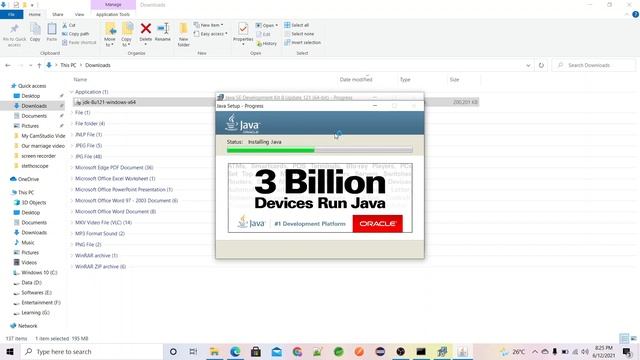
Task: Click the Edit ribbon command
Action: [263, 34]
